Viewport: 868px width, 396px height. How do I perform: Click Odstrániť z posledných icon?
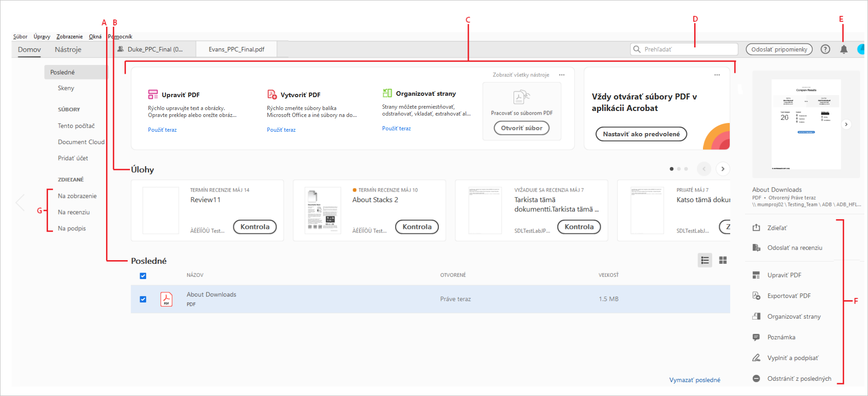(756, 379)
